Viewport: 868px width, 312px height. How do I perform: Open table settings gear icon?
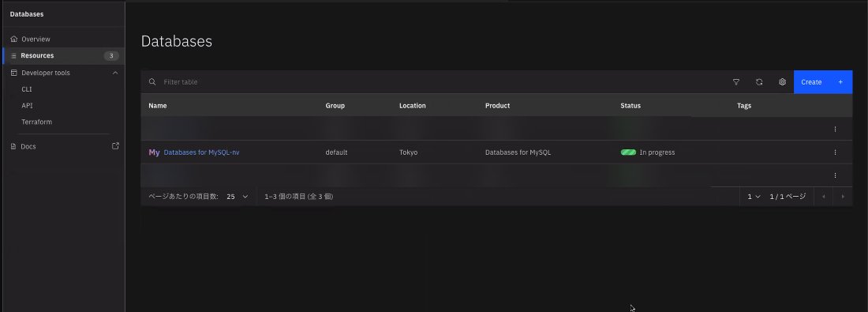coord(782,82)
